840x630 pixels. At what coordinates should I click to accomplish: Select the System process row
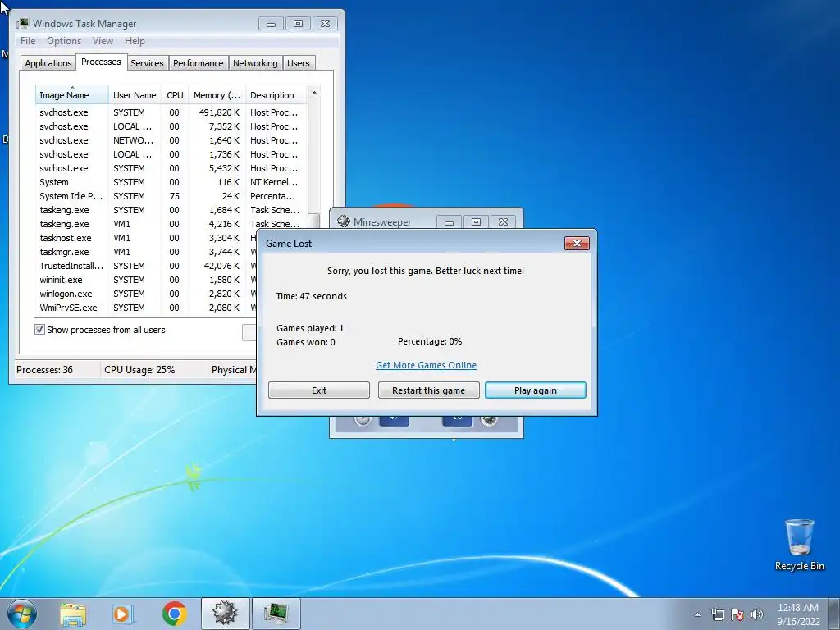171,182
